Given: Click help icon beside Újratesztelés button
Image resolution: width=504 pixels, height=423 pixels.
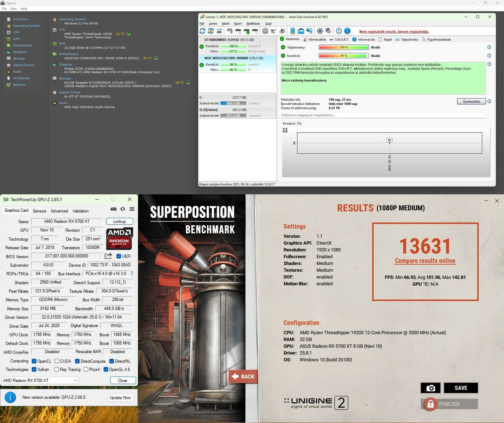Looking at the screenshot, I should [x=489, y=101].
